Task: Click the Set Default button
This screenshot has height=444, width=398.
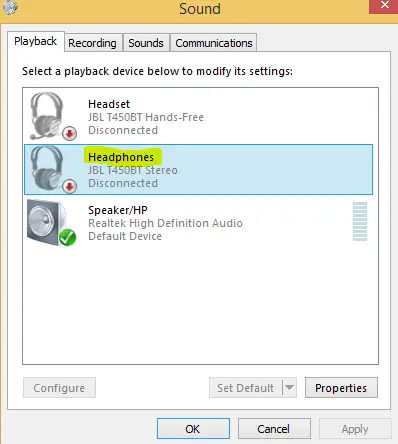Action: click(246, 388)
